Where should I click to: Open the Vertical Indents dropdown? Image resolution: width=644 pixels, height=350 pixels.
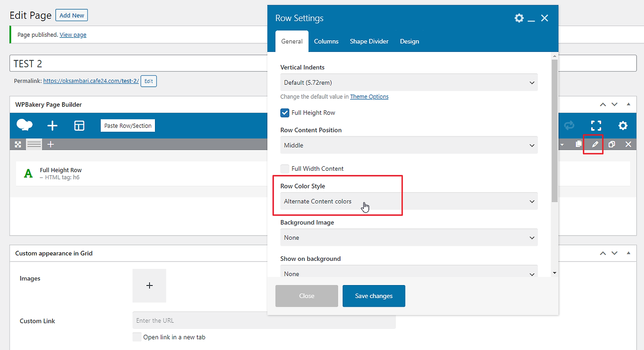point(409,83)
